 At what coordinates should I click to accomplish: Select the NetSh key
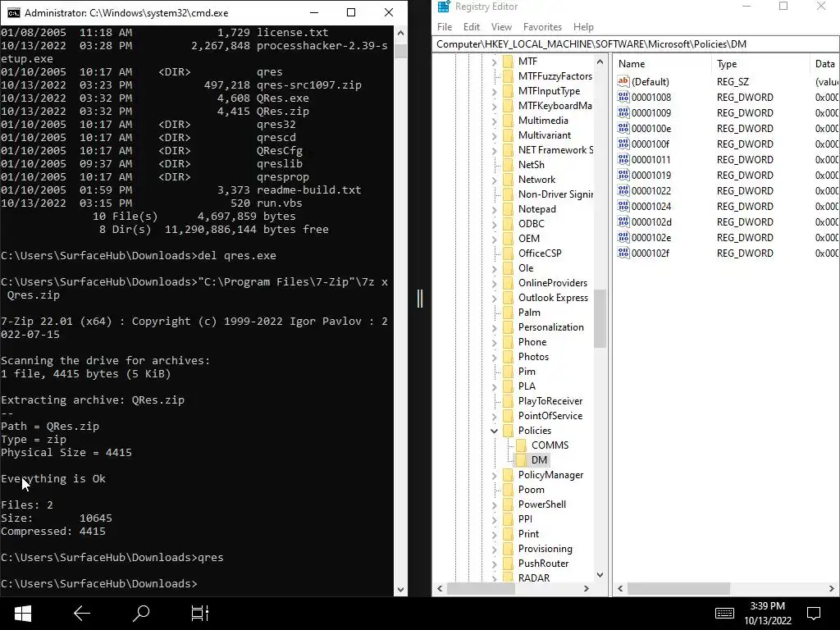pyautogui.click(x=531, y=164)
